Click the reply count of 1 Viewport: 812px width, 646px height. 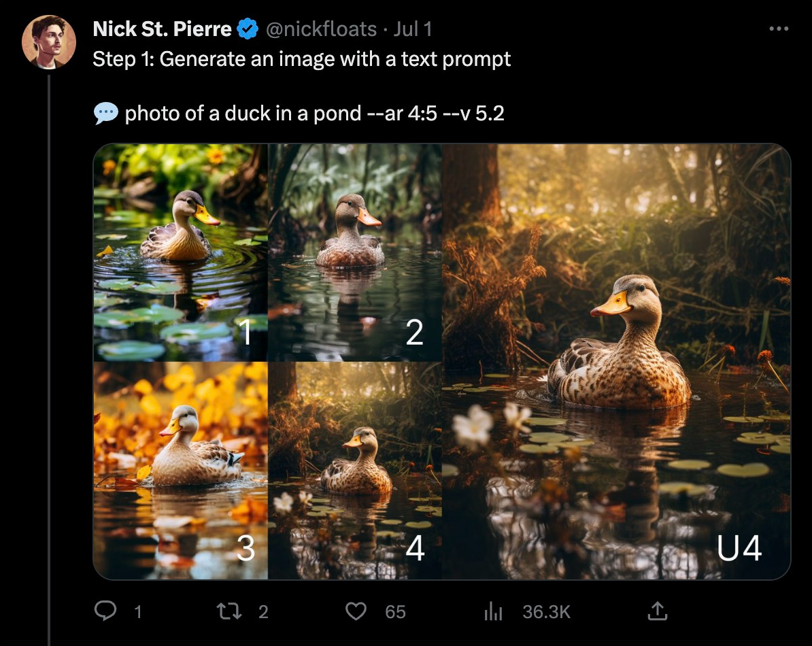[x=138, y=611]
